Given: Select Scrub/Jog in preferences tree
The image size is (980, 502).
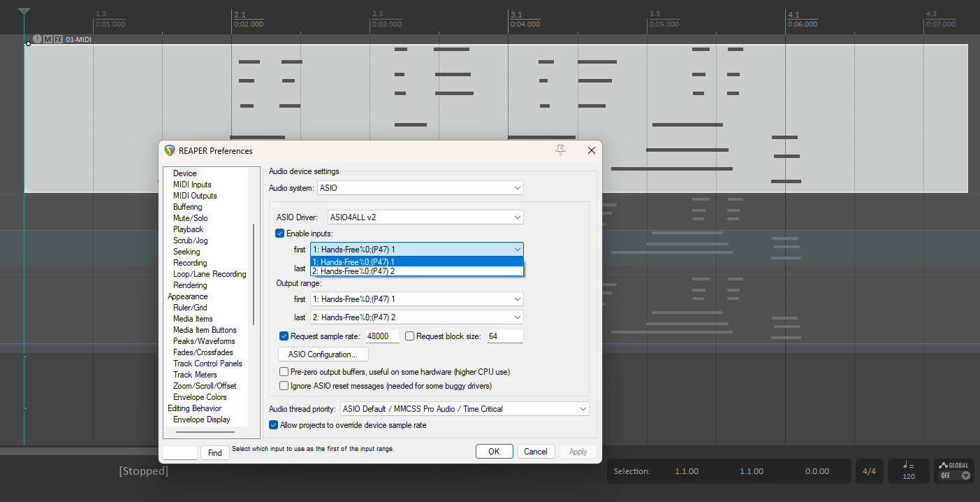Looking at the screenshot, I should [x=190, y=241].
